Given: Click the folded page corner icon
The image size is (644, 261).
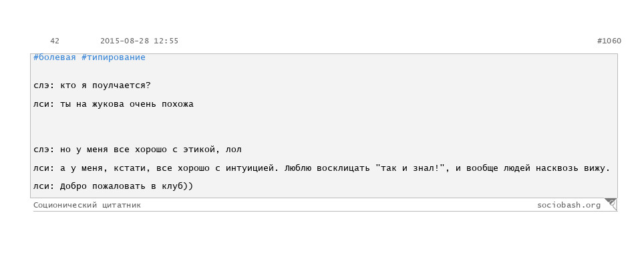Looking at the screenshot, I should [611, 204].
